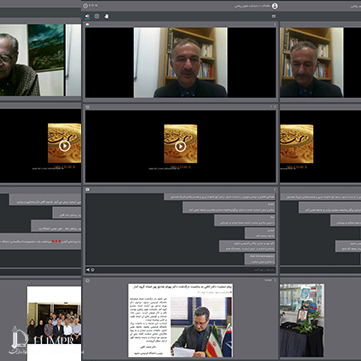Click the news article image with flags
Image resolution: width=361 pixels, height=361 pixels.
pos(201,327)
